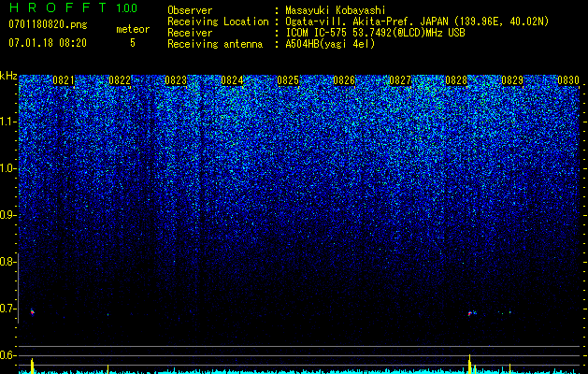The image size is (588, 374).
Task: Click the word 'meteor' in the header
Action: coord(133,29)
